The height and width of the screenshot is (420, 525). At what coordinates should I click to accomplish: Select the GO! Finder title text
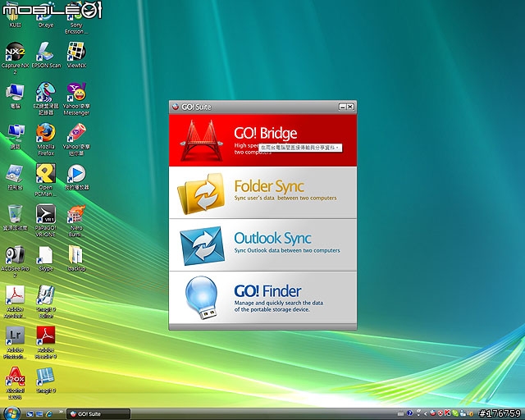pos(267,291)
